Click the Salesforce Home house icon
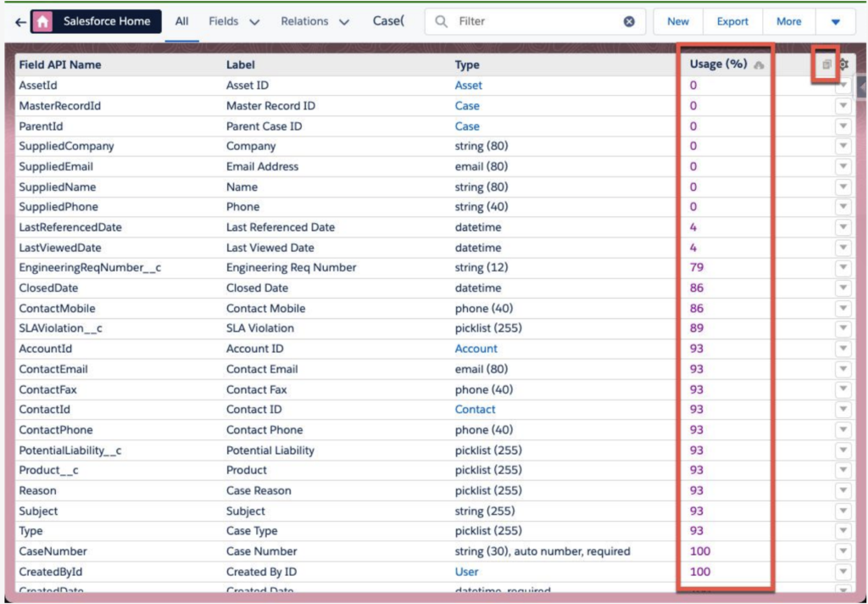Viewport: 868px width, 604px height. coord(43,22)
